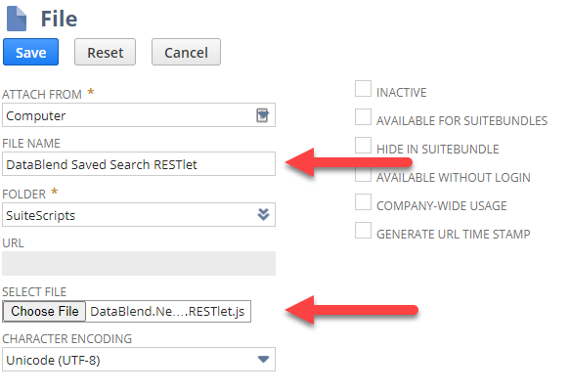Toggle Hide in SuiteBundle checkbox

pyautogui.click(x=363, y=146)
